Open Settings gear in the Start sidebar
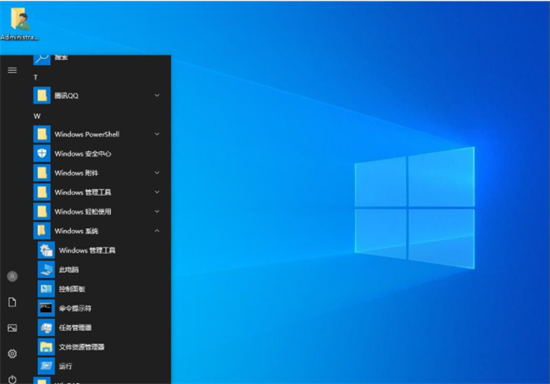 pos(12,353)
